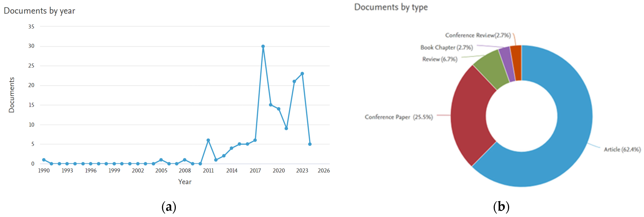
Task: Click the Article (62.4%) label
Action: (x=622, y=150)
